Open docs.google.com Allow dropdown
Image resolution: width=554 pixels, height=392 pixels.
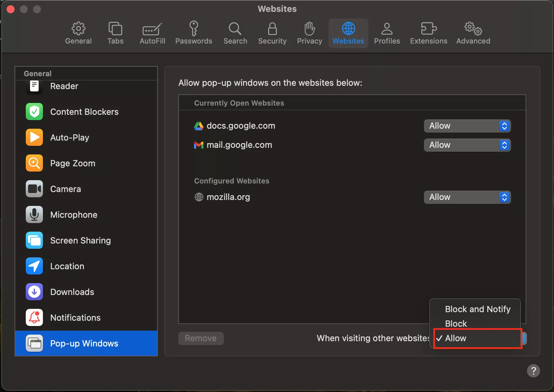click(x=467, y=126)
